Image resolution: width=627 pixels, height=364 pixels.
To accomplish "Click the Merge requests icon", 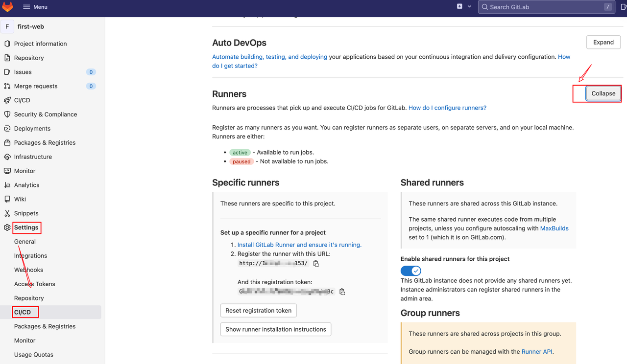I will 7,86.
